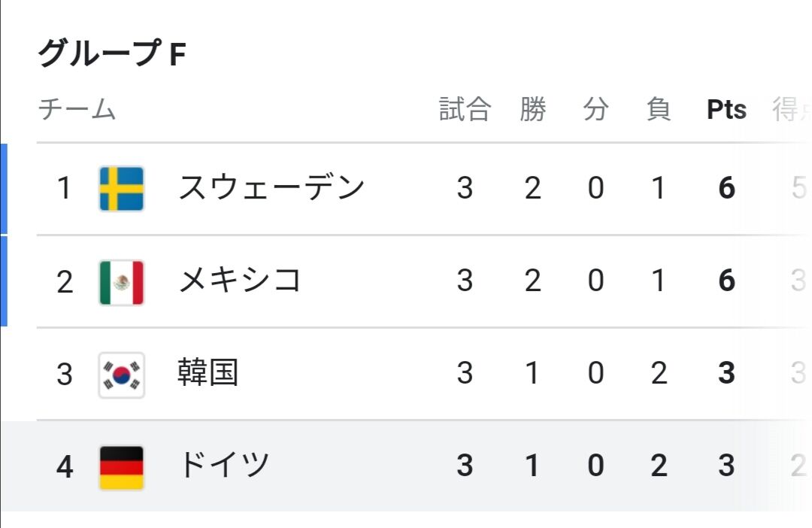The width and height of the screenshot is (812, 528).
Task: Select the ドイツ team name
Action: coord(224,465)
